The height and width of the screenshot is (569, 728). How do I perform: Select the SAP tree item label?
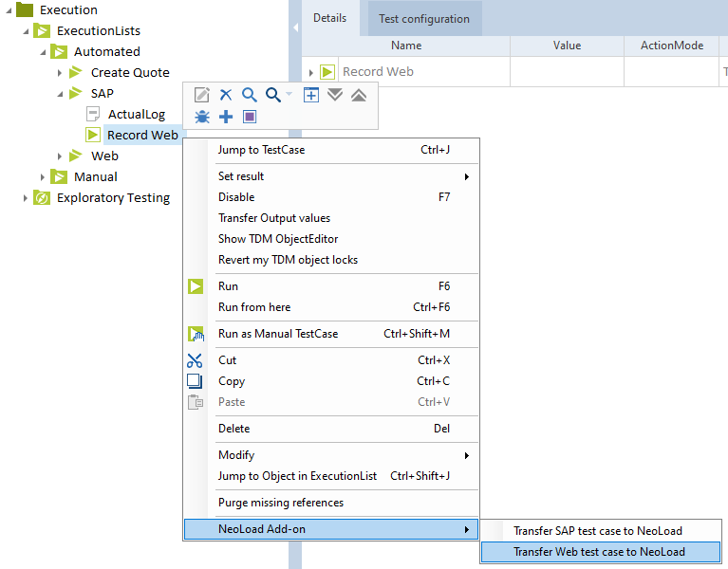(x=103, y=94)
